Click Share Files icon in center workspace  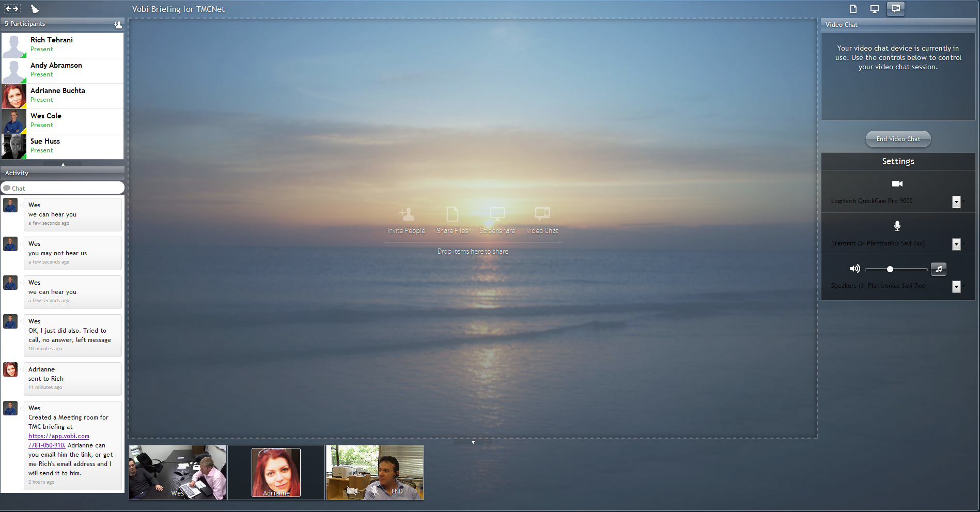point(452,214)
